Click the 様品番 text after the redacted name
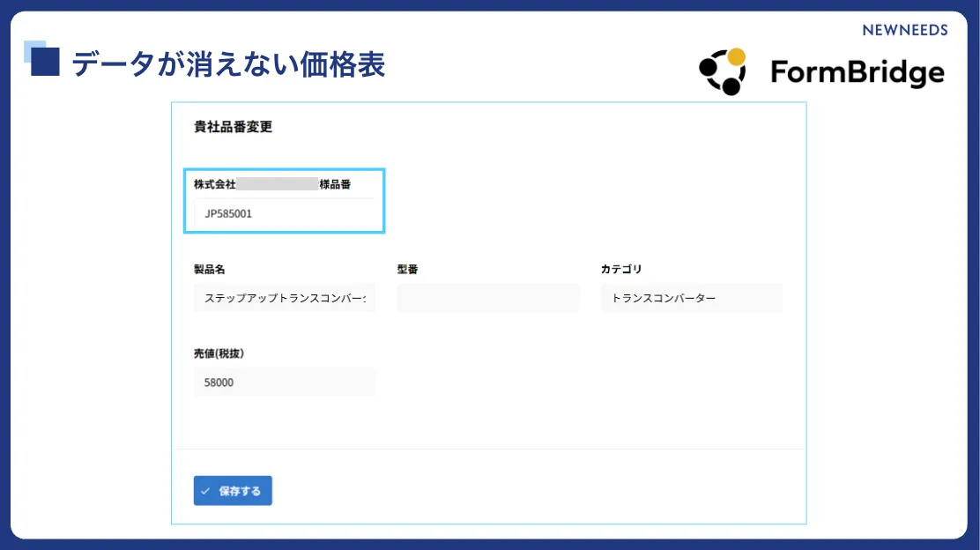 pos(336,184)
